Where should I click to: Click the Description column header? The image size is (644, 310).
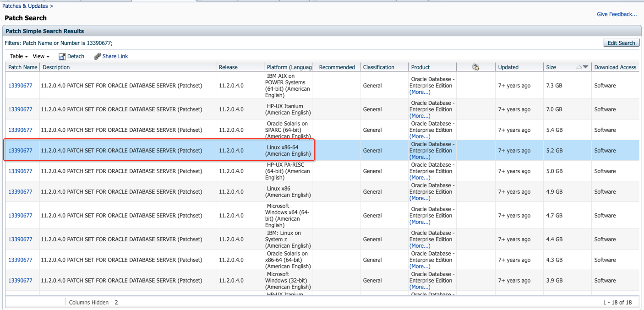click(128, 67)
